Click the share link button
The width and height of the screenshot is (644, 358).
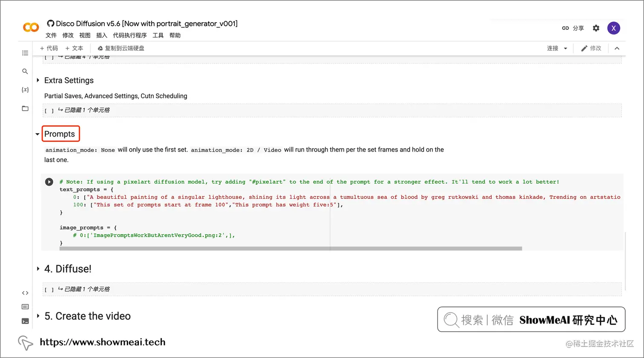pyautogui.click(x=573, y=28)
